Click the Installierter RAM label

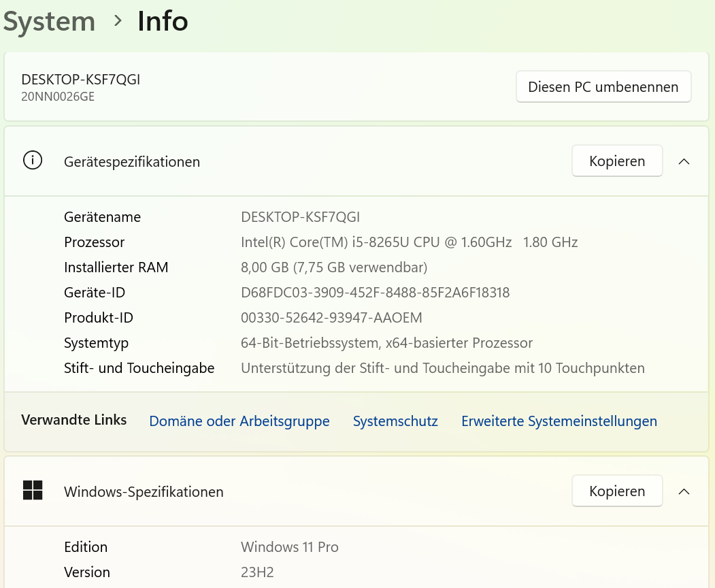click(x=116, y=267)
